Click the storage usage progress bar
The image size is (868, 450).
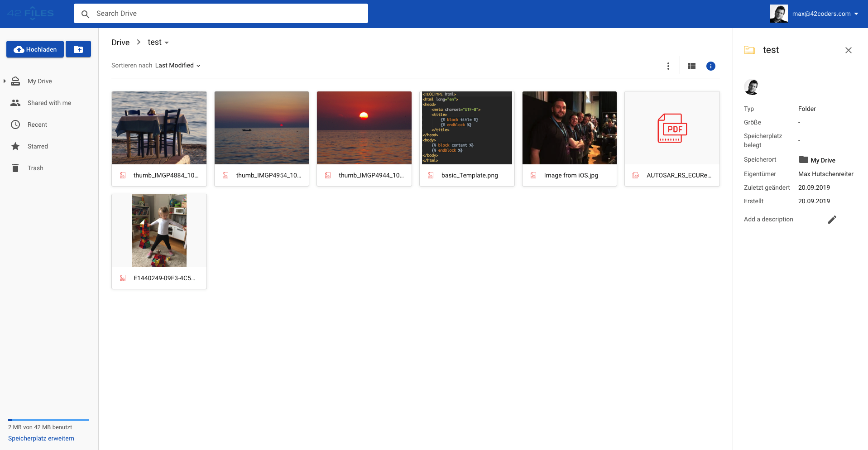coord(48,420)
